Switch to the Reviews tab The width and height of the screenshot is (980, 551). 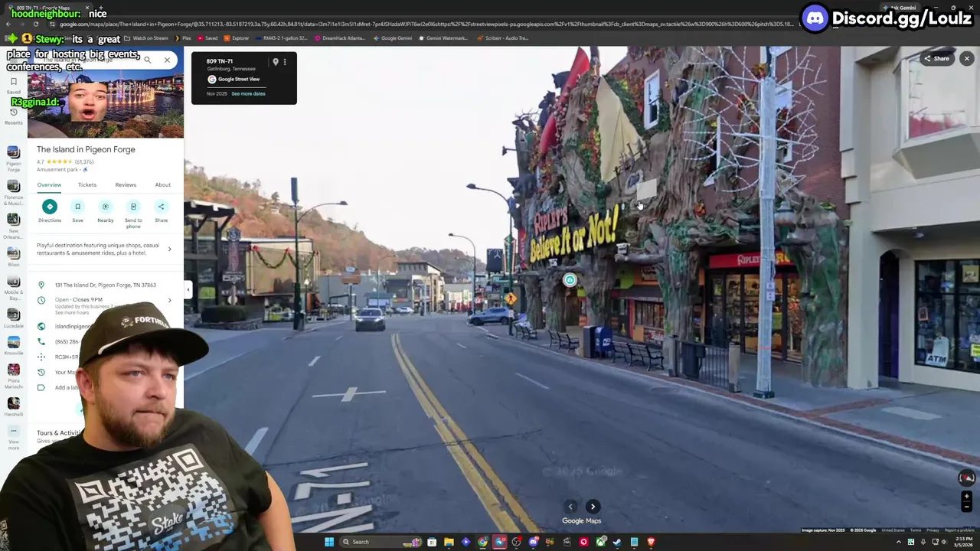pyautogui.click(x=126, y=184)
